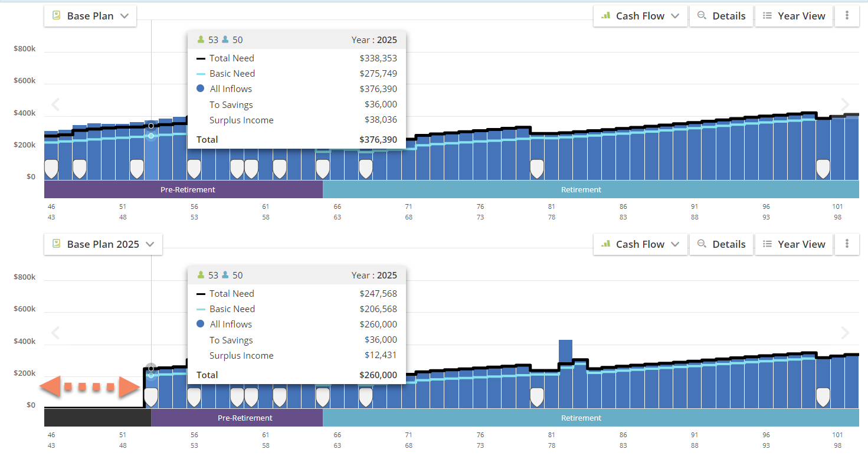Click the $400k axis label on lower chart
The height and width of the screenshot is (459, 868).
click(25, 342)
